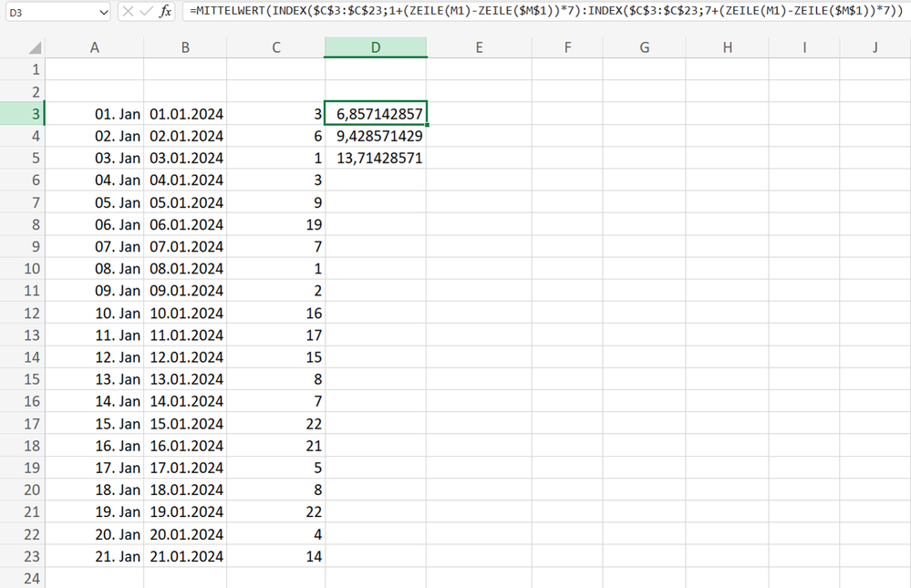Click cell D4 with value 9,428571429

(x=376, y=136)
